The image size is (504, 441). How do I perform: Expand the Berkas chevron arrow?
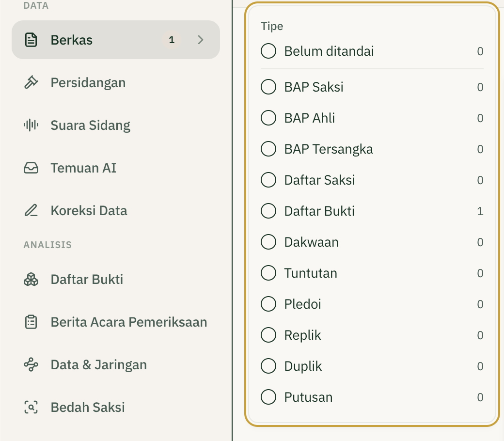(x=201, y=40)
